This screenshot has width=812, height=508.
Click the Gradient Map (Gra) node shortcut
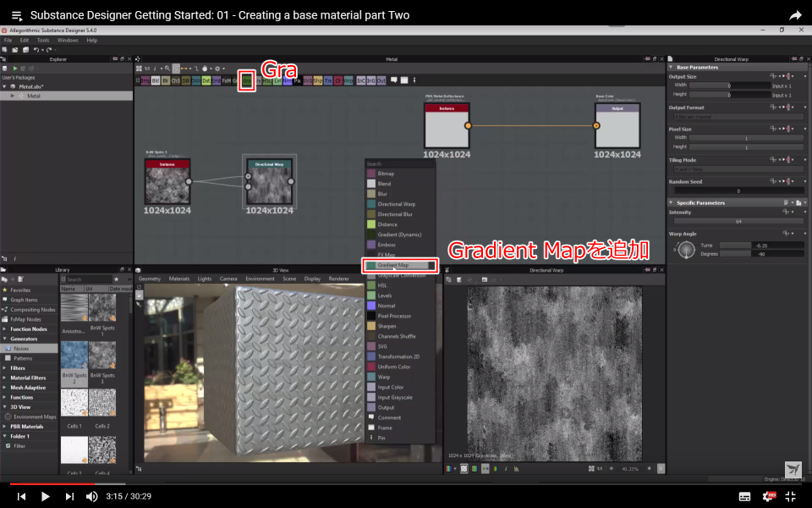coord(247,80)
